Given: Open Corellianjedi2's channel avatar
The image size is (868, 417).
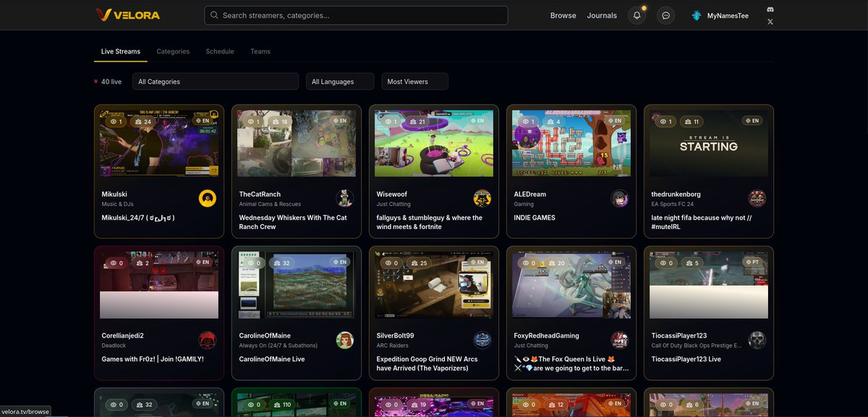Looking at the screenshot, I should click(208, 340).
